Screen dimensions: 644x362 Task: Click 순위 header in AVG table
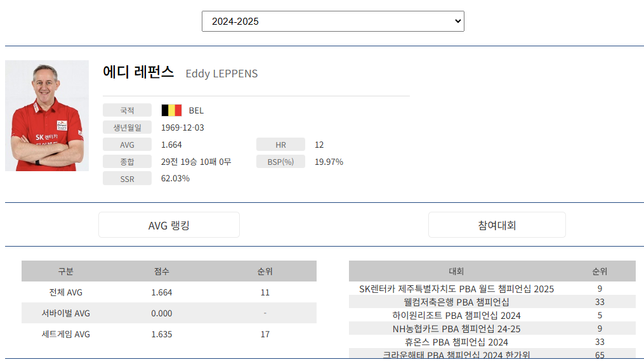pyautogui.click(x=265, y=271)
